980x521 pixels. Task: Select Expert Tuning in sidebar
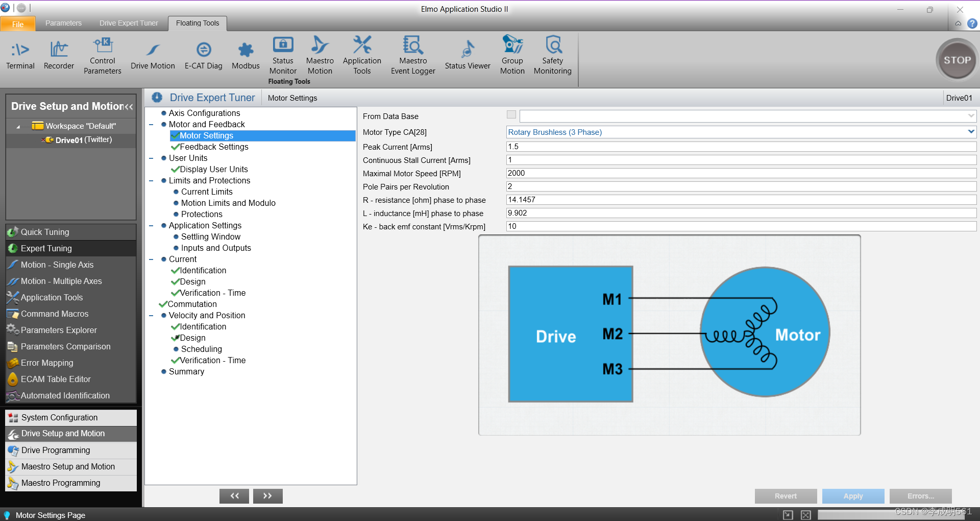click(x=71, y=248)
